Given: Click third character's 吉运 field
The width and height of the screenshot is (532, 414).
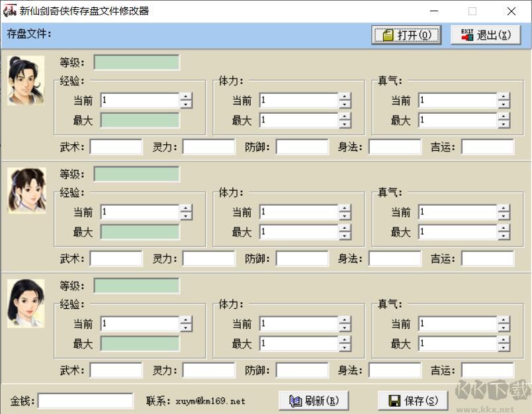Looking at the screenshot, I should click(488, 370).
